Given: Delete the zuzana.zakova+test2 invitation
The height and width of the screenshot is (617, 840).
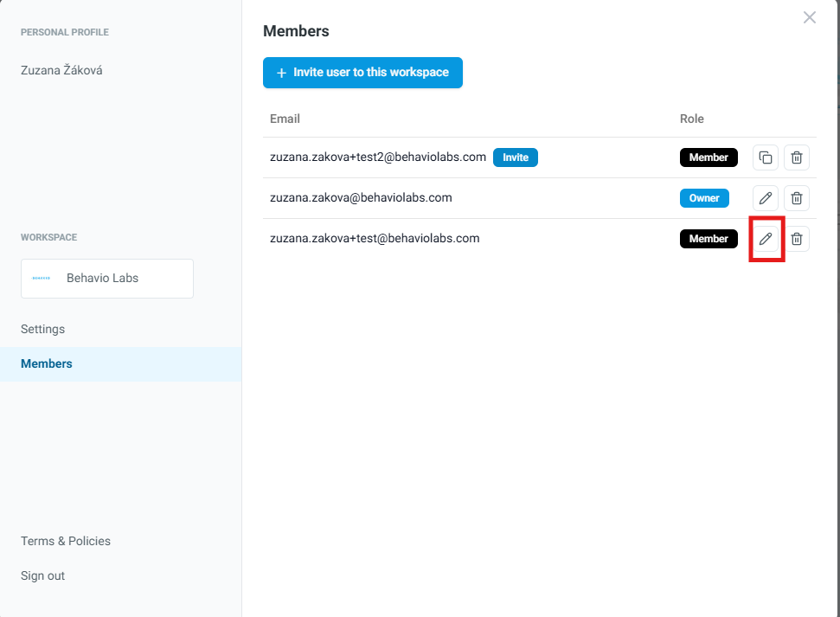Looking at the screenshot, I should pos(797,157).
